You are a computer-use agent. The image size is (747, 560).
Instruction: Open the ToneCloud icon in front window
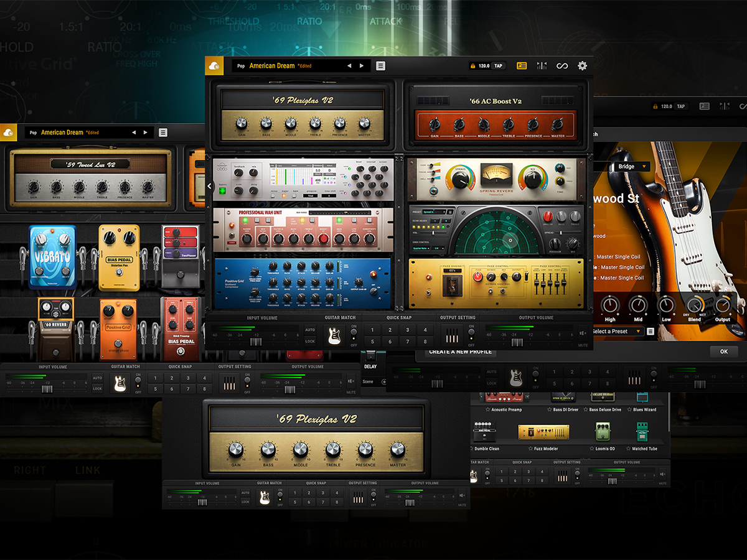coord(215,65)
